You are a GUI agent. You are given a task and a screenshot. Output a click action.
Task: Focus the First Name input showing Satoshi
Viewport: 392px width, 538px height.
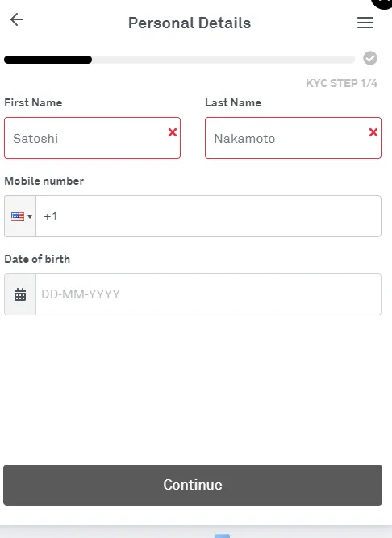pyautogui.click(x=92, y=138)
